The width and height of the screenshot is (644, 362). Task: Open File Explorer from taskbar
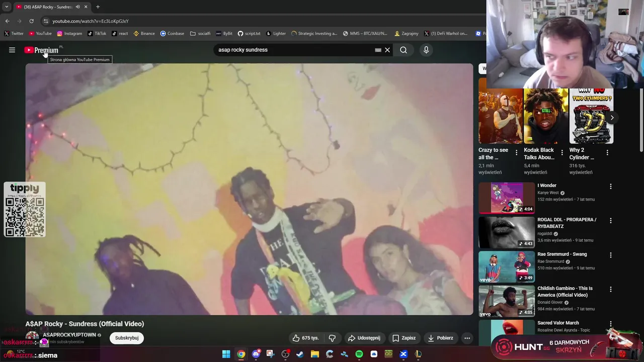[314, 354]
